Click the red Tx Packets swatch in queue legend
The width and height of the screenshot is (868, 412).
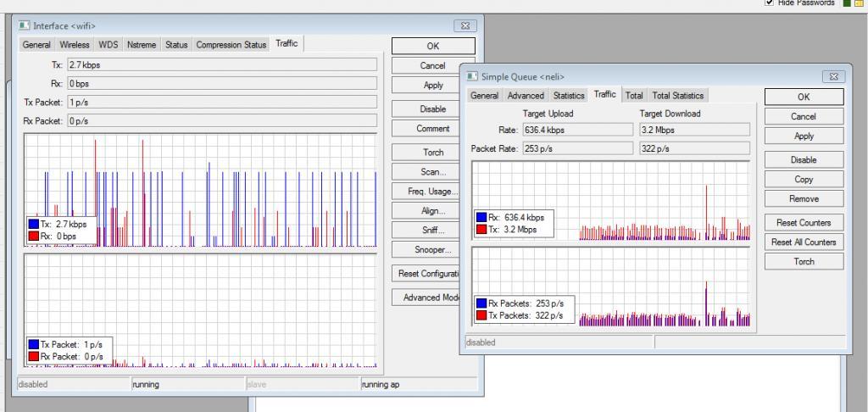(481, 315)
